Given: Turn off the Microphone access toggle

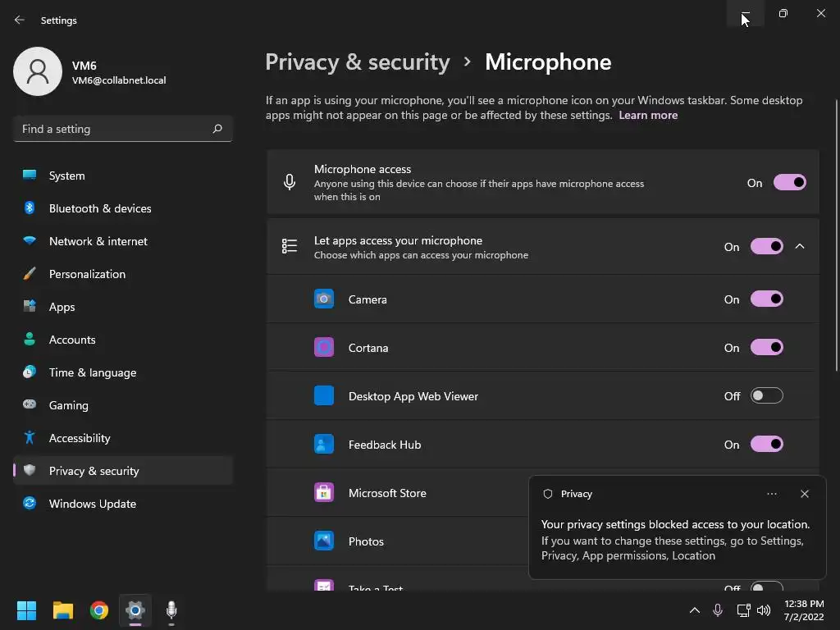Looking at the screenshot, I should pos(789,183).
